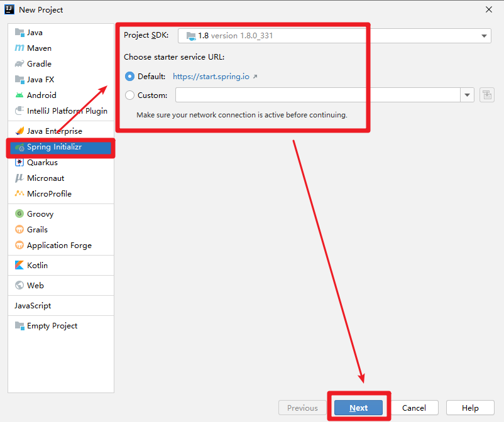Click the import icon beside Custom URL field
504x422 pixels.
click(x=487, y=95)
